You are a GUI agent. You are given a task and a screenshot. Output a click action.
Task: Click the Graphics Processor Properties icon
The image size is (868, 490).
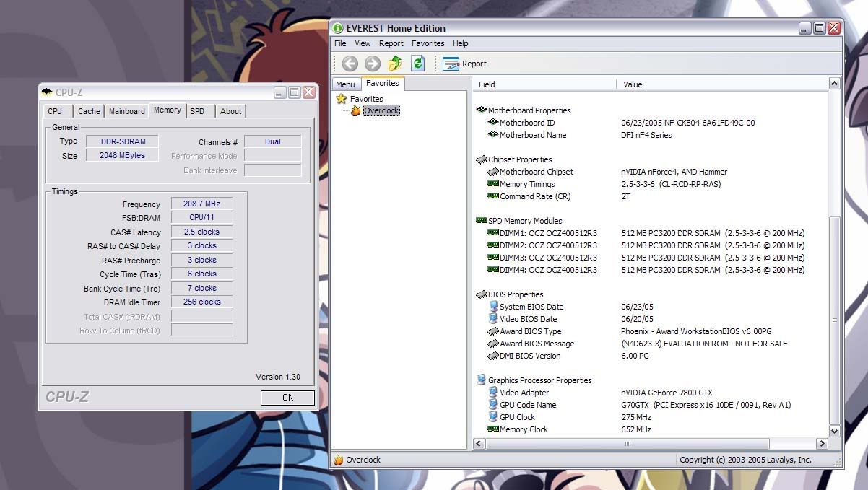click(x=482, y=380)
